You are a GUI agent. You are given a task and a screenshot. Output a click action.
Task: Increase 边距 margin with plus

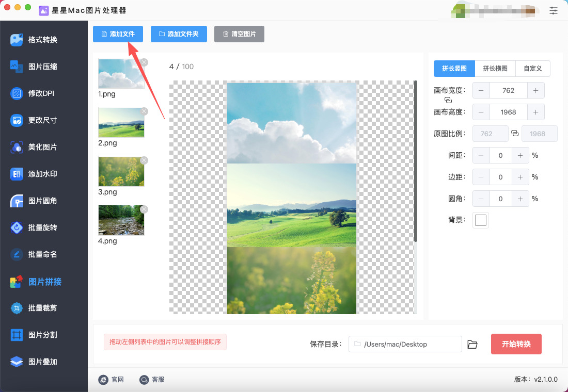[520, 177]
